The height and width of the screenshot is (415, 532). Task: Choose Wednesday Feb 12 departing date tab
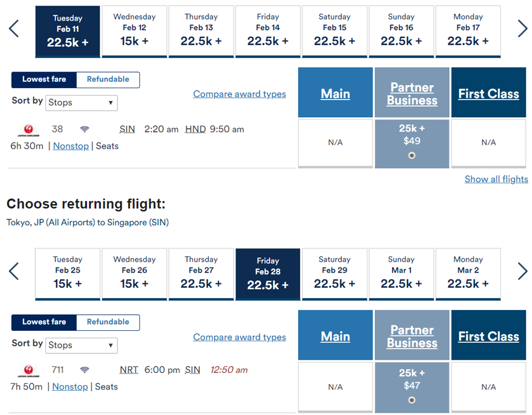[134, 31]
